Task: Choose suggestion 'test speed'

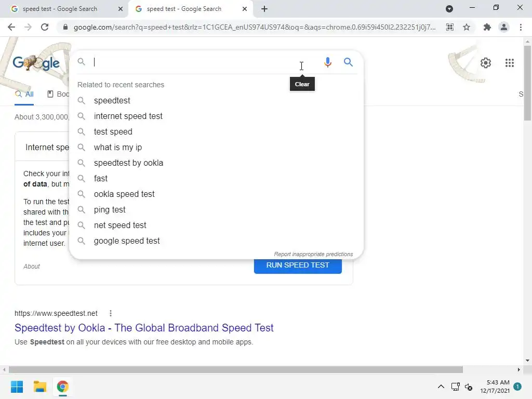Action: click(x=217, y=131)
